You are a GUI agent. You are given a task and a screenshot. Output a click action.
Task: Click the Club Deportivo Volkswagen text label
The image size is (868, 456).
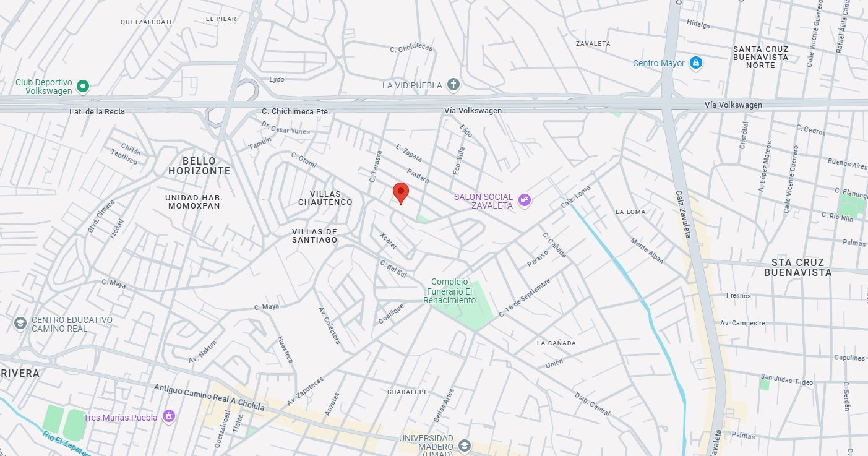coord(44,87)
